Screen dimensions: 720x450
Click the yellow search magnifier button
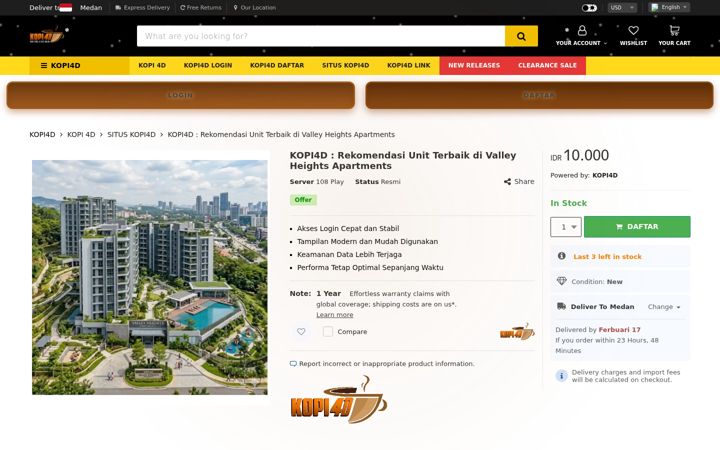[521, 36]
